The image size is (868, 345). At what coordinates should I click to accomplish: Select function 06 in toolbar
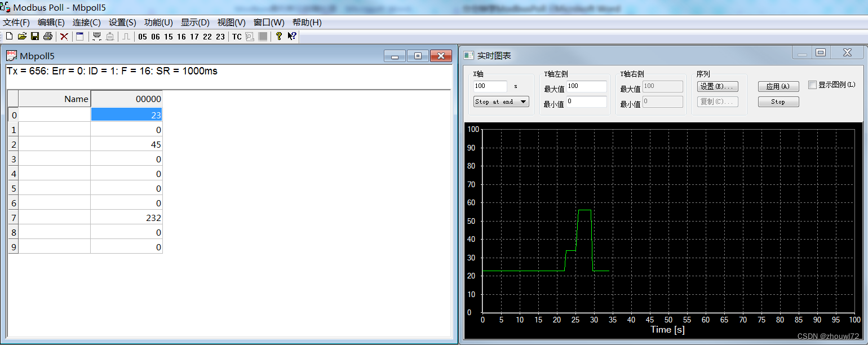click(x=156, y=37)
